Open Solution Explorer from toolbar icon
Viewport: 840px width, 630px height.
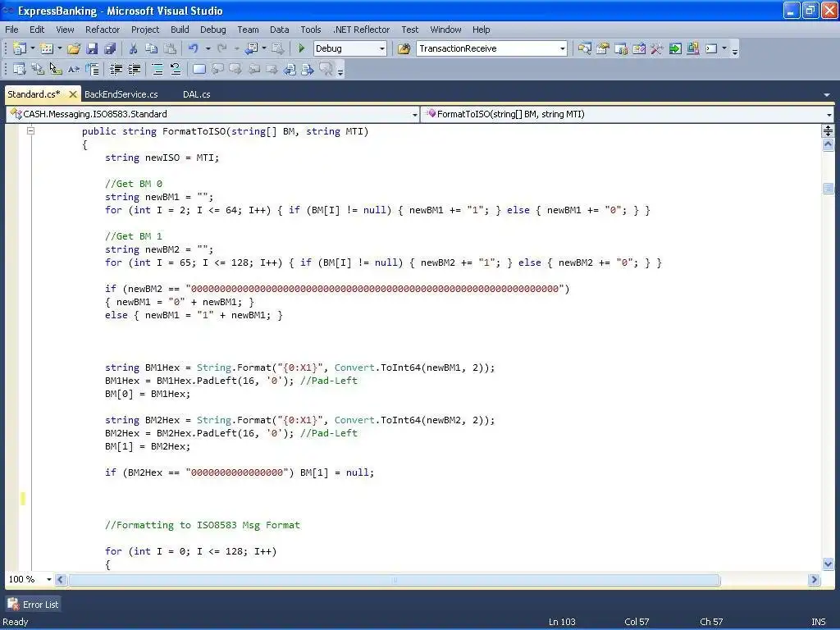(584, 48)
